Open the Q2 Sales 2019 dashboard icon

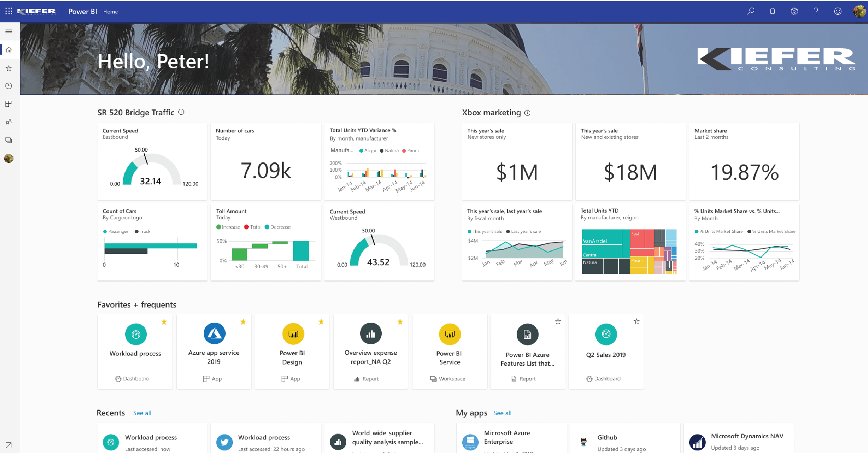coord(606,334)
